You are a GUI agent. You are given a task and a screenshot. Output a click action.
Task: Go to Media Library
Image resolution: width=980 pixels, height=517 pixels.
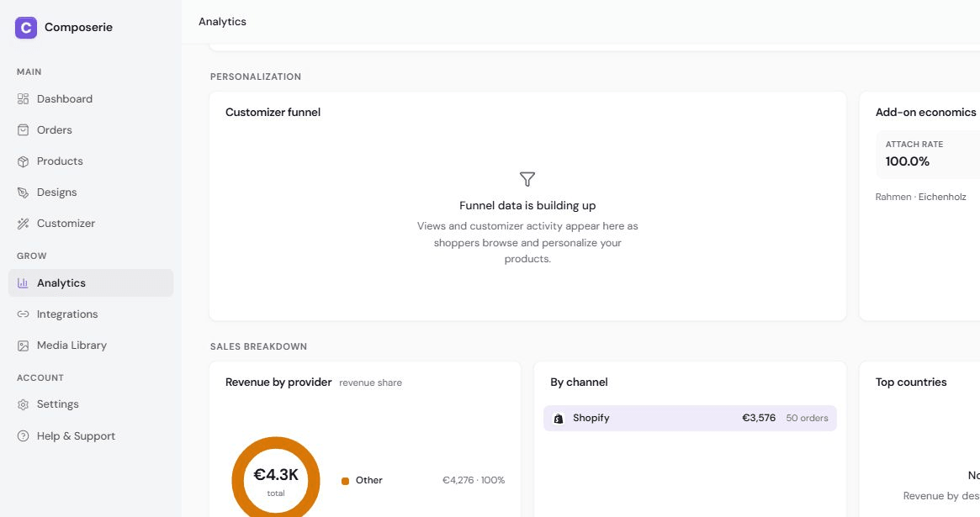point(91,346)
